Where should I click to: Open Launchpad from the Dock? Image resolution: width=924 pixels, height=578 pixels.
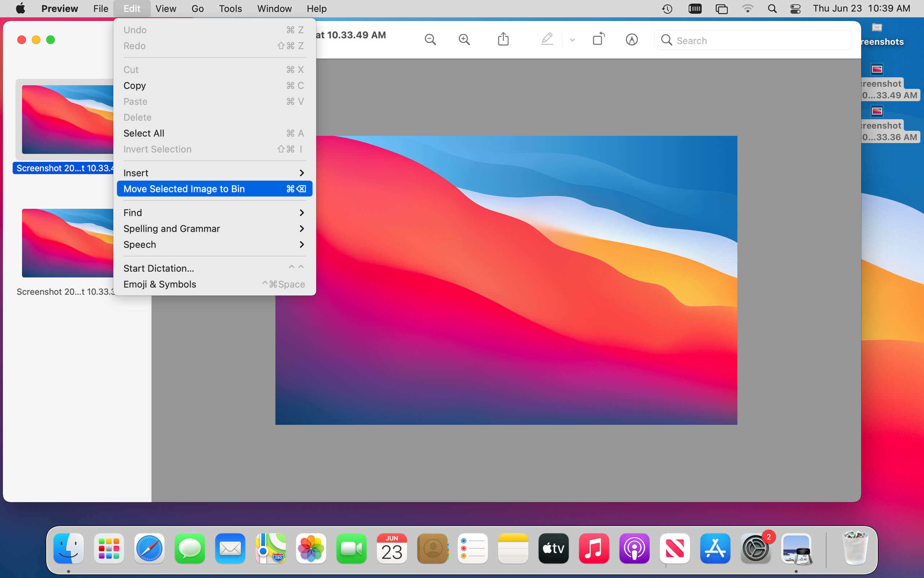[109, 549]
